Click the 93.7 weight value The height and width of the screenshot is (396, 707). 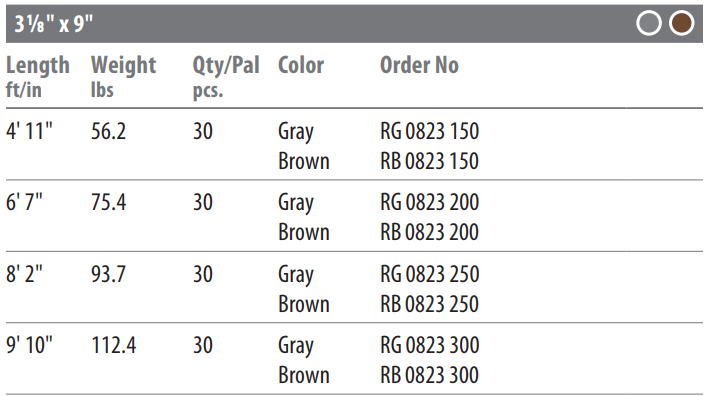coord(108,274)
